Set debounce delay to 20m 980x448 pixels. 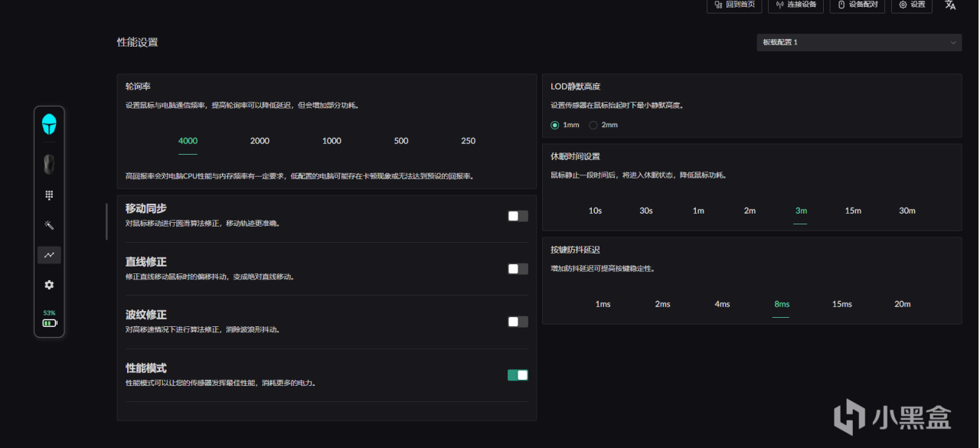[903, 304]
